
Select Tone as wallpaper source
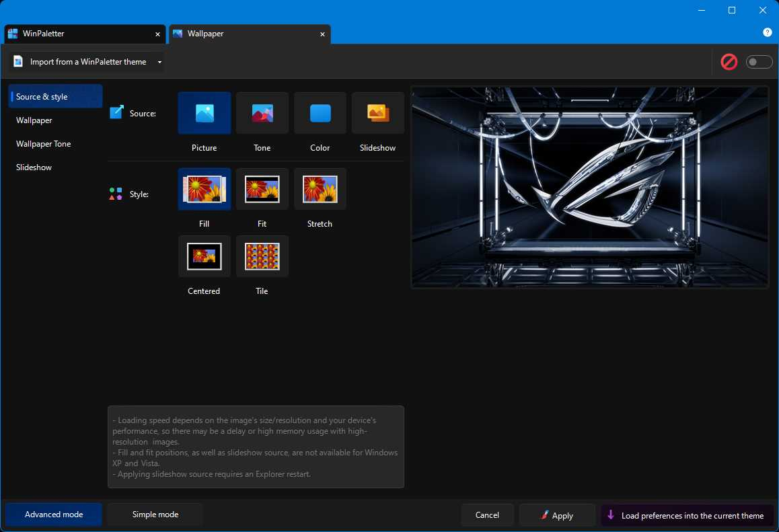tap(262, 113)
